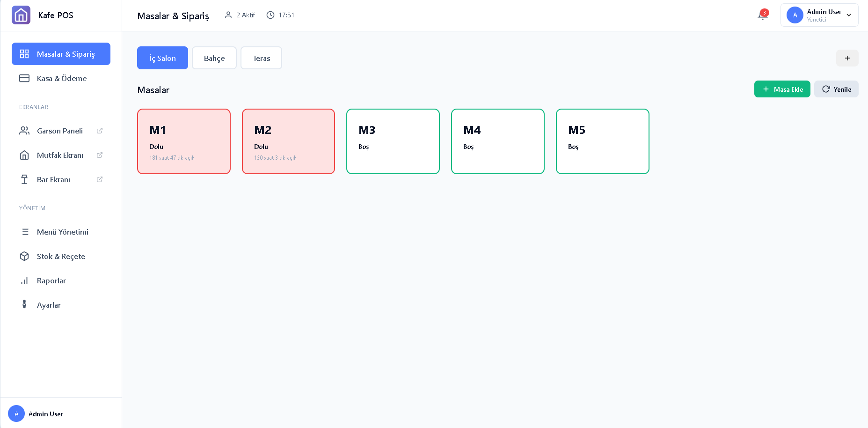Click the Kafe POS home logo
Image resolution: width=868 pixels, height=428 pixels.
coord(21,15)
